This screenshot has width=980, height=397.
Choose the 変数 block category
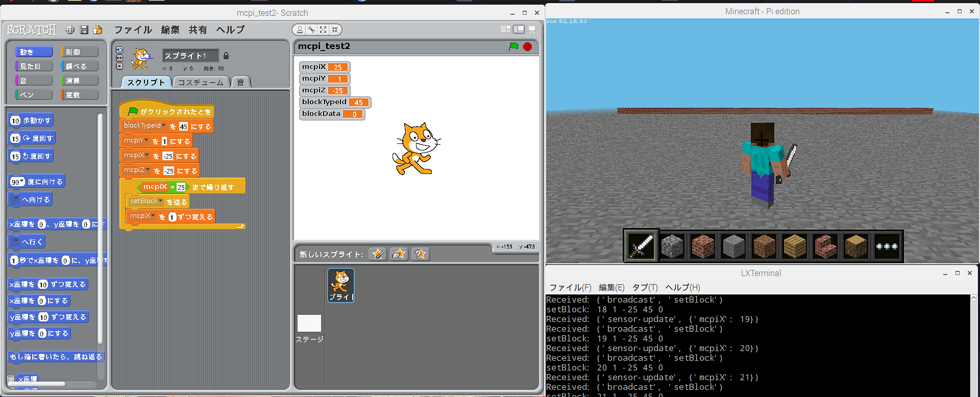[x=80, y=95]
